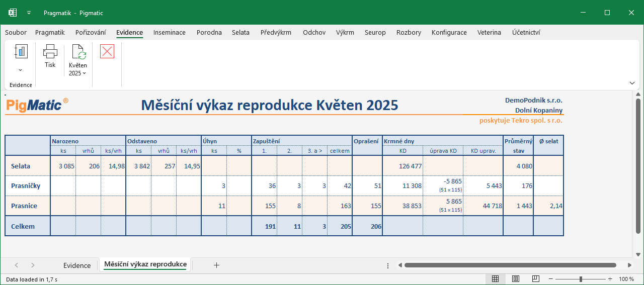This screenshot has width=644, height=285.
Task: Click the zoom slider handle
Action: [581, 279]
